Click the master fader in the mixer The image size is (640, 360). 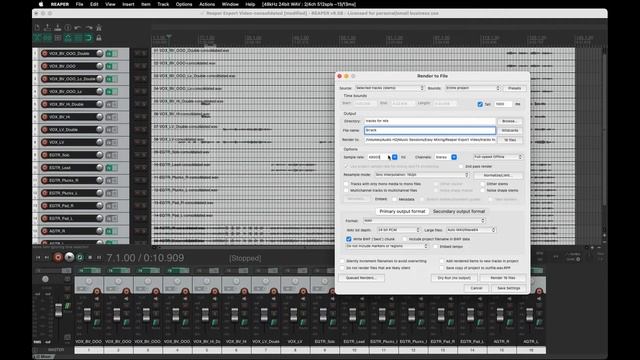click(x=59, y=310)
